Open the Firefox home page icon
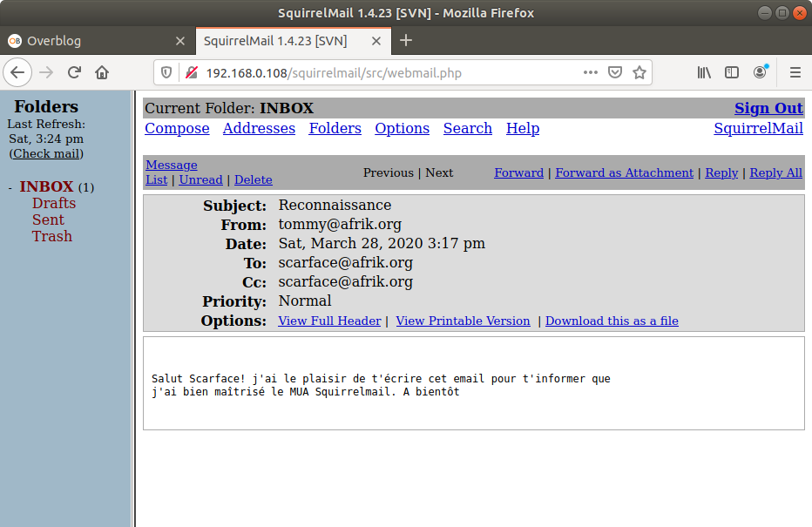Image resolution: width=812 pixels, height=527 pixels. (102, 72)
